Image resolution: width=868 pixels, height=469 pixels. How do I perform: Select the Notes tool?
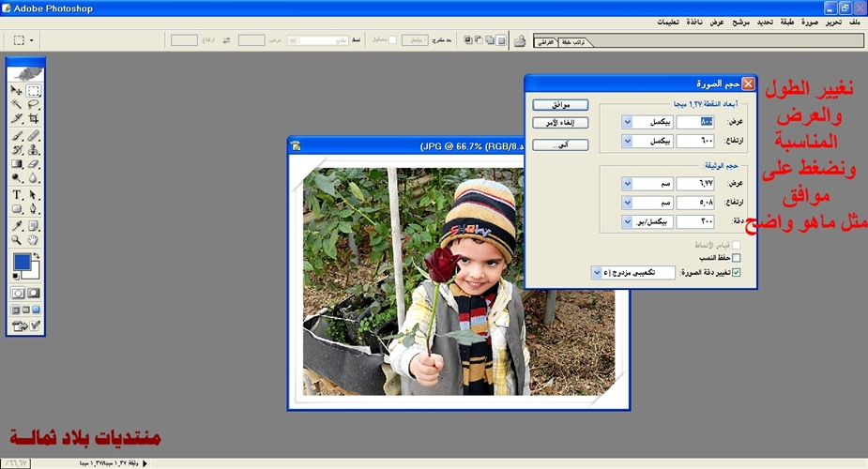(33, 226)
